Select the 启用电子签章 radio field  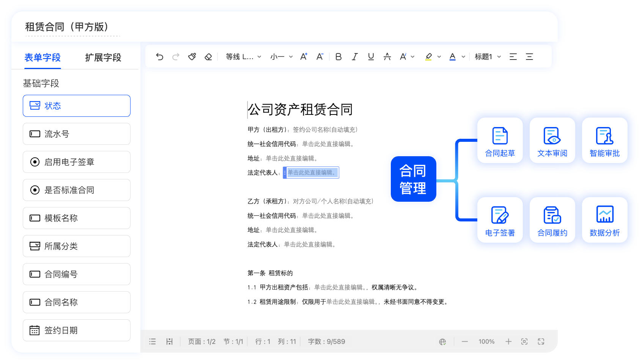(x=77, y=162)
